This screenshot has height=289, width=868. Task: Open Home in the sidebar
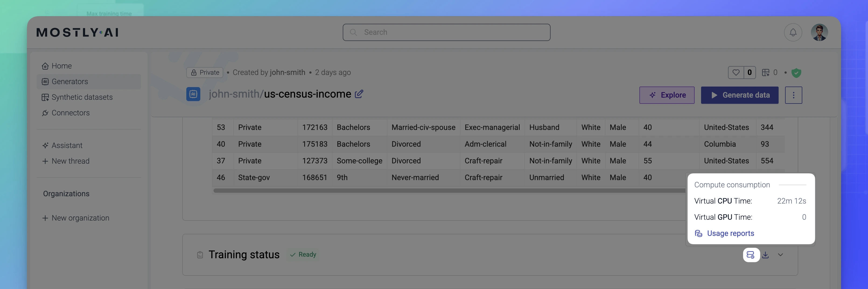(x=89, y=66)
